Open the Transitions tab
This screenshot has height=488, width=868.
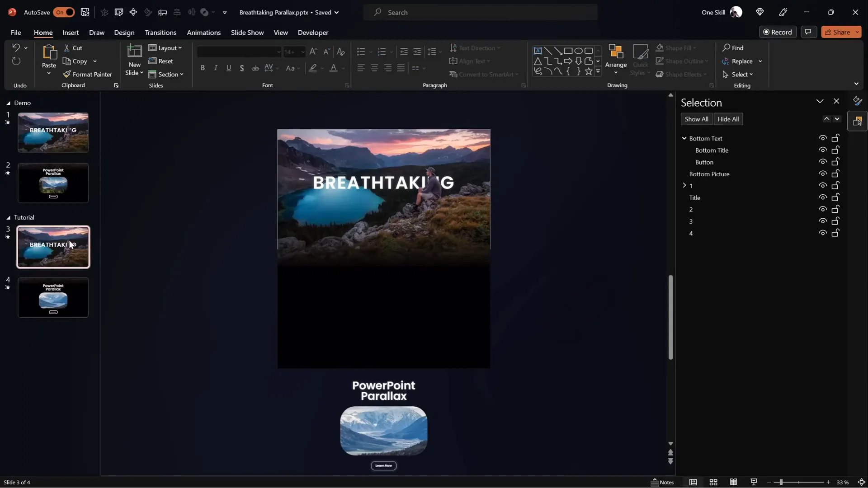(x=160, y=33)
